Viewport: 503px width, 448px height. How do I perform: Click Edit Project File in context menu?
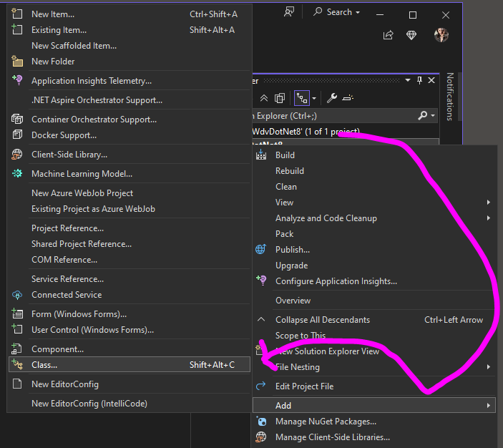pos(304,386)
